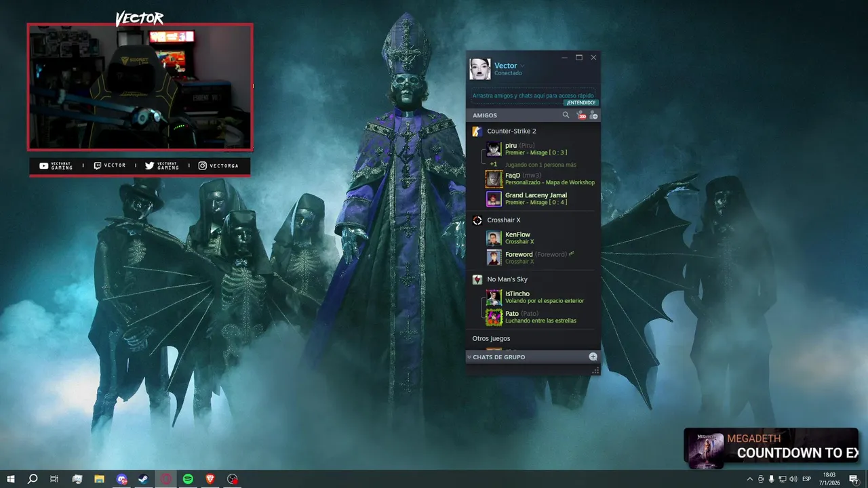Select the Crosshair X group header text
This screenshot has width=868, height=488.
coord(504,220)
